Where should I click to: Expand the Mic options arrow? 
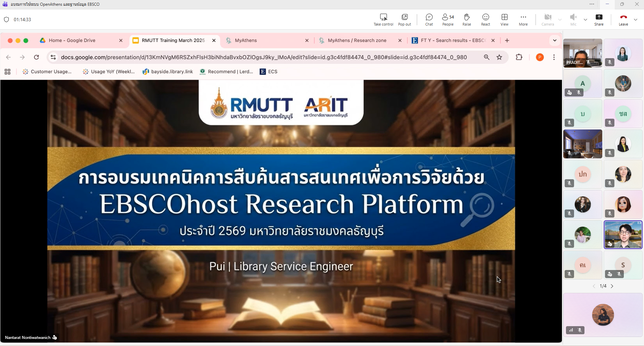(x=585, y=20)
